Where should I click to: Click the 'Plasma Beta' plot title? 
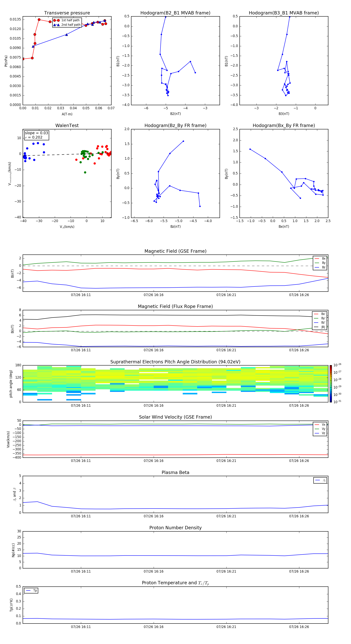click(175, 472)
